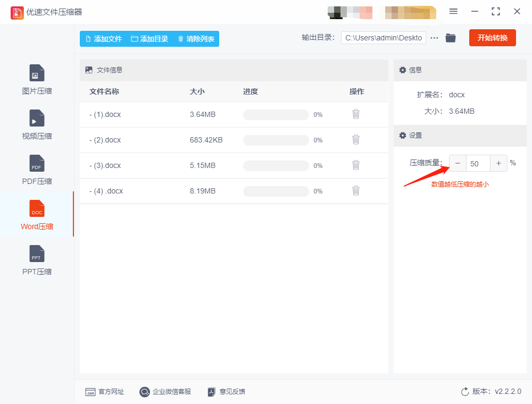The image size is (532, 404).
Task: Delete the file (1).docx from the list
Action: (x=355, y=114)
